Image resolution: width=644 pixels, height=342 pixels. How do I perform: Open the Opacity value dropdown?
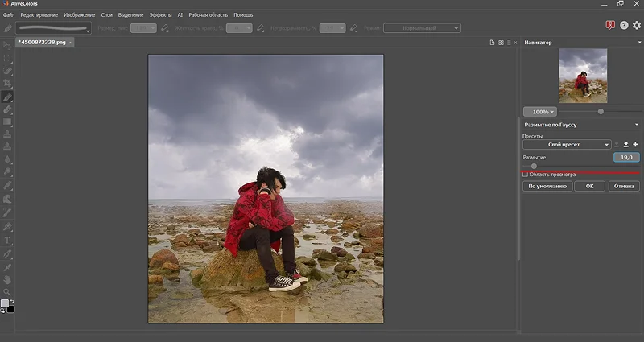tap(332, 28)
